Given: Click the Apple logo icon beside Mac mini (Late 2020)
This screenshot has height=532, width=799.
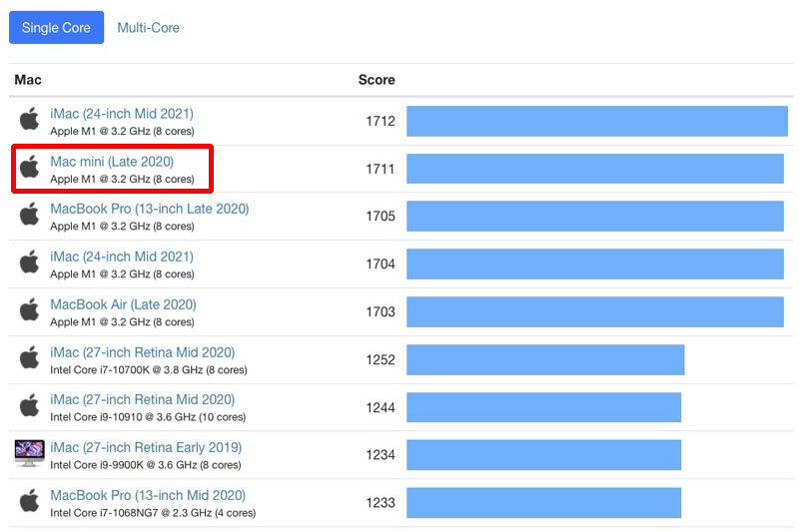Looking at the screenshot, I should point(29,167).
